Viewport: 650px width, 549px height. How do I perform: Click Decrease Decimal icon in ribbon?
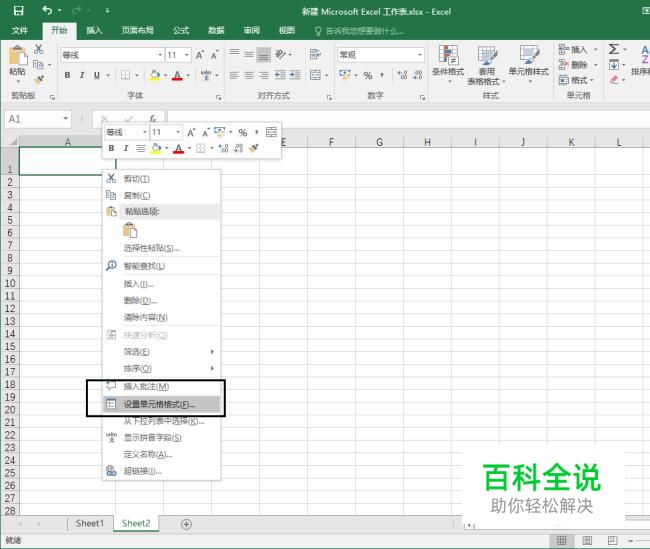tap(417, 75)
